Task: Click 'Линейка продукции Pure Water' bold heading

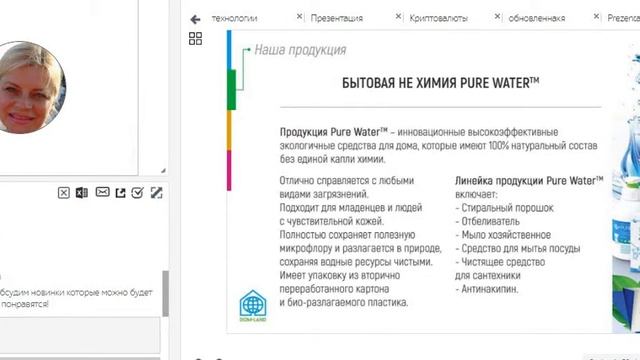Action: (x=529, y=181)
